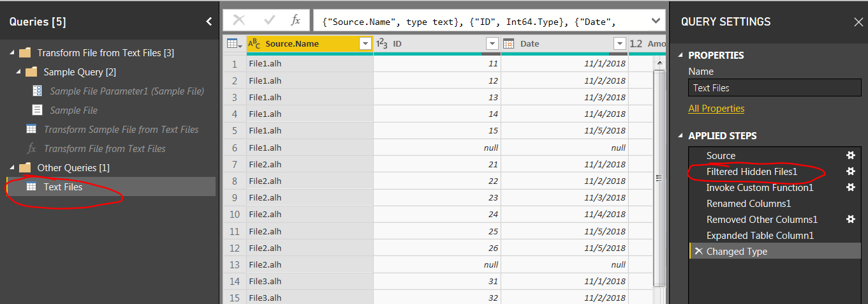Click into the formula bar text
Screen dimensions: 868x304
478,21
